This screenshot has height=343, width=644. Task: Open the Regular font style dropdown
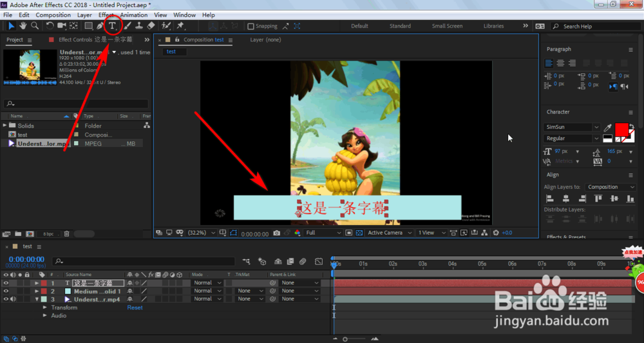(572, 139)
